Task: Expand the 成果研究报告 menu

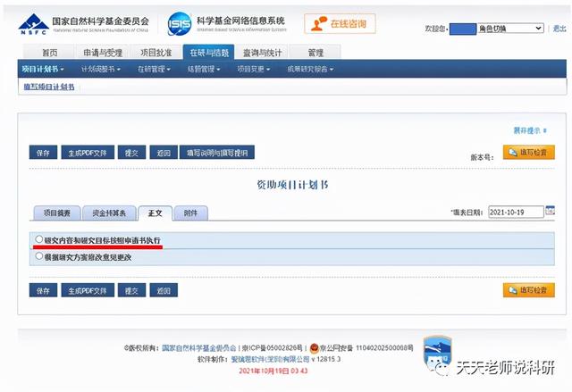Action: click(310, 69)
